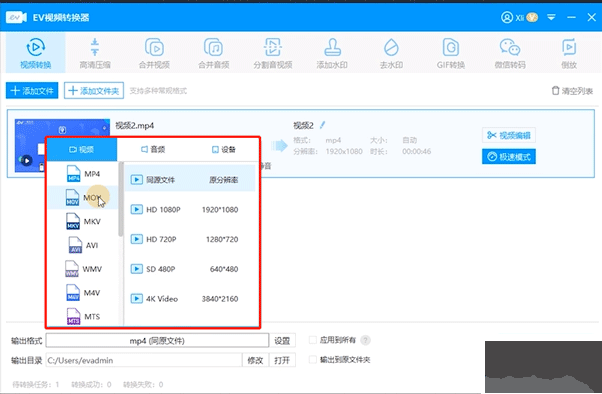Click the user account avatar icon
602x394 pixels.
[507, 17]
